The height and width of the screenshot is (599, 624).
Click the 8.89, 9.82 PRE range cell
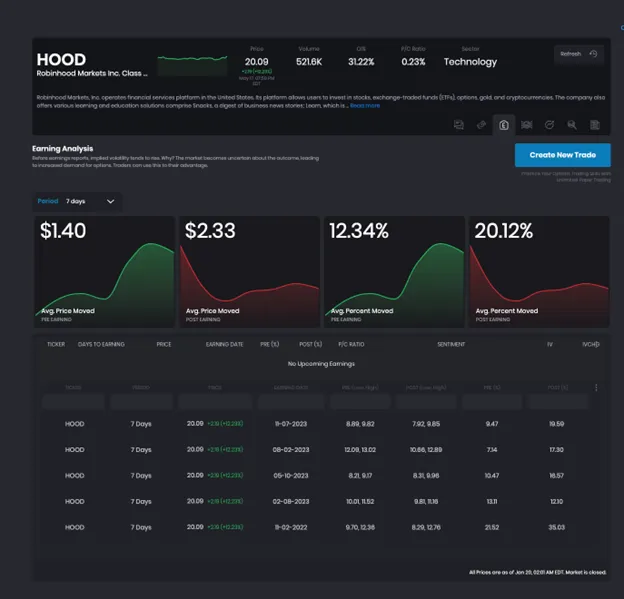pos(360,424)
